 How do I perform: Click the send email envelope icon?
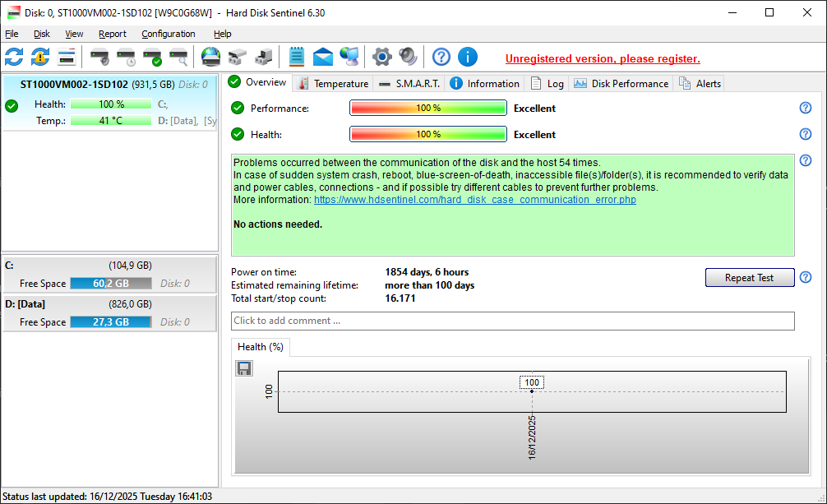323,57
